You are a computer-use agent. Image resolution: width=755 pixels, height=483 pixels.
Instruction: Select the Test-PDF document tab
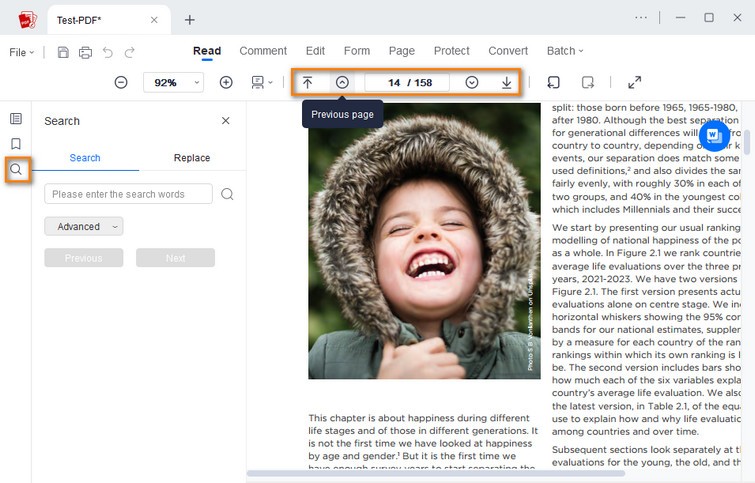click(x=109, y=20)
